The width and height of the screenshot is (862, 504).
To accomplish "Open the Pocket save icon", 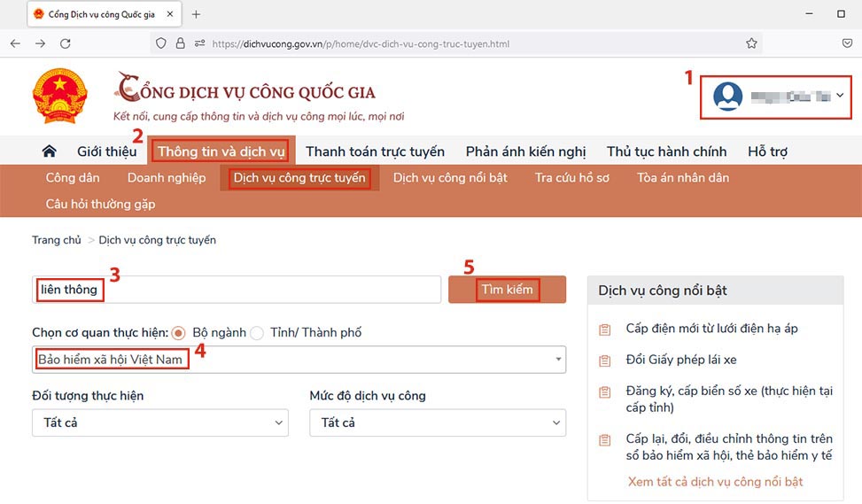I will point(847,43).
